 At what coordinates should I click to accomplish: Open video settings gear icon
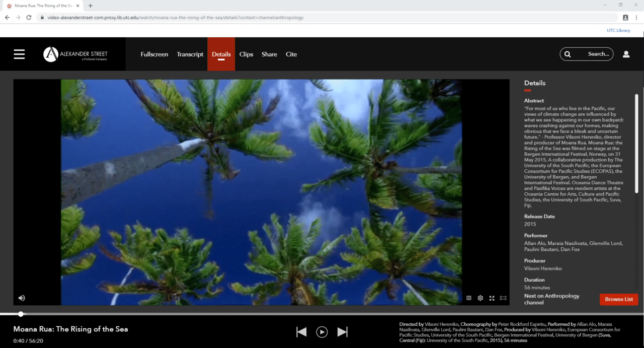tap(480, 298)
